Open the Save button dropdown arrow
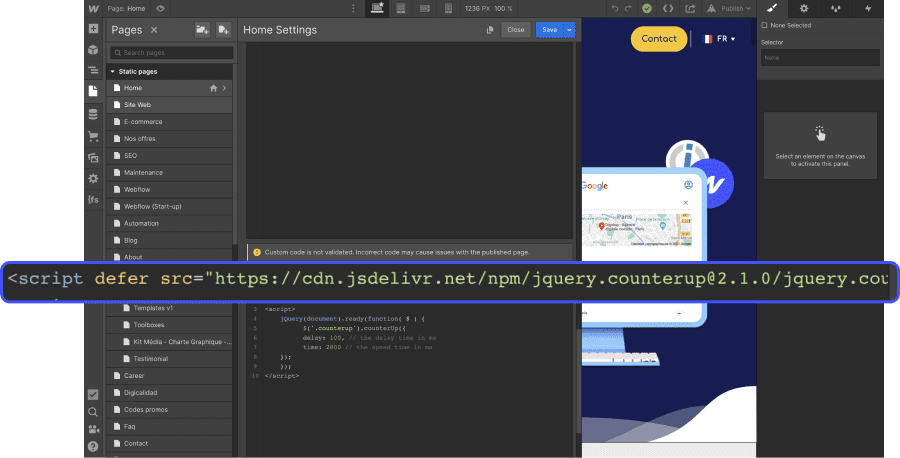900x458 pixels. [x=569, y=30]
